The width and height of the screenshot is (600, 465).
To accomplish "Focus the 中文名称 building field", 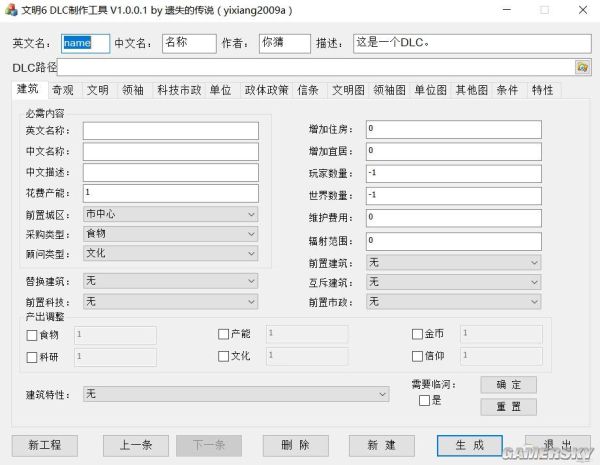I will [171, 152].
